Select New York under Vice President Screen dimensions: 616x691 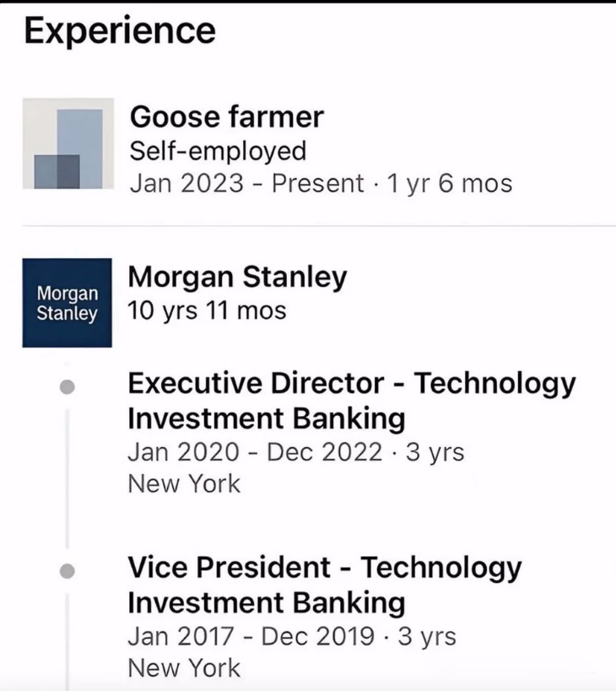tap(184, 668)
